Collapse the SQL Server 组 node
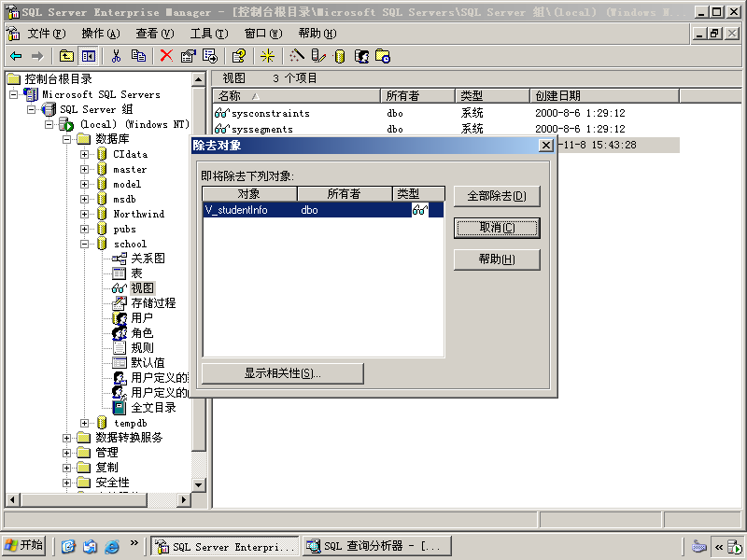Viewport: 747px width, 560px height. tap(32, 109)
